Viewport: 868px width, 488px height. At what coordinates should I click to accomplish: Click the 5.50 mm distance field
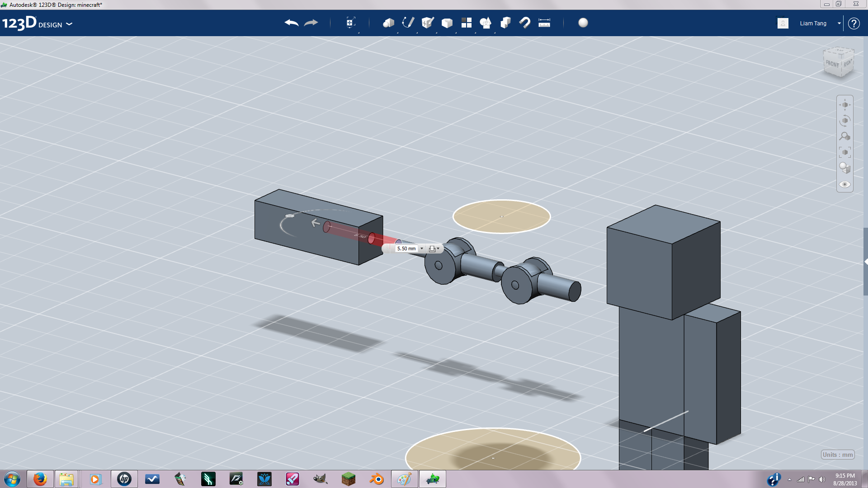pos(406,249)
